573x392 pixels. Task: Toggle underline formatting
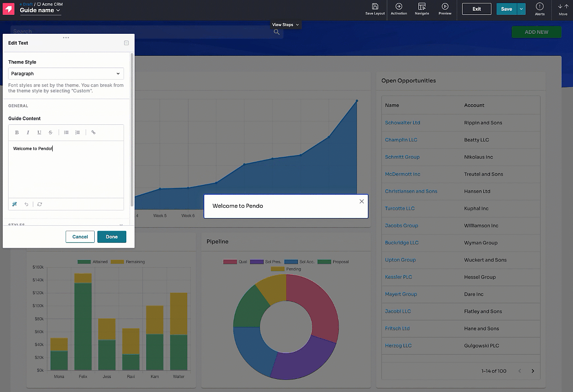click(39, 132)
